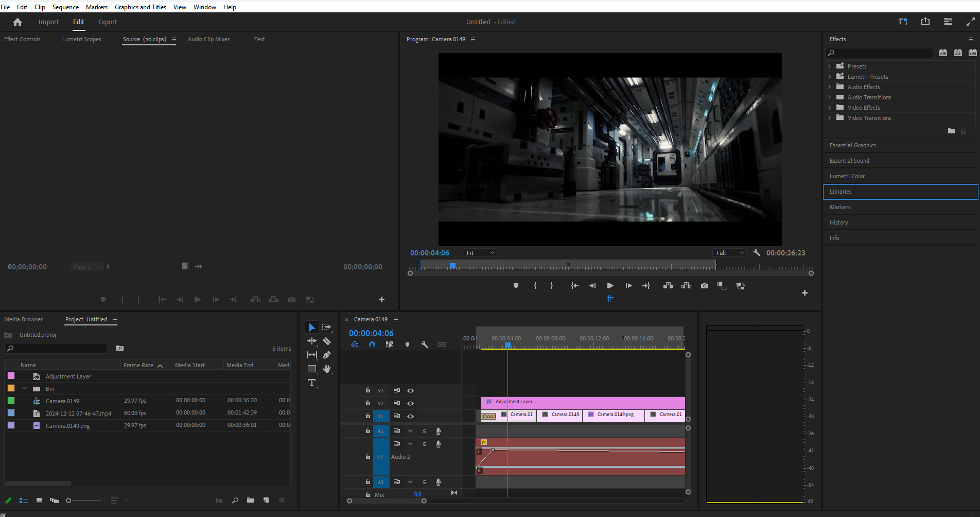The height and width of the screenshot is (517, 980).
Task: Solo track A1
Action: click(424, 432)
